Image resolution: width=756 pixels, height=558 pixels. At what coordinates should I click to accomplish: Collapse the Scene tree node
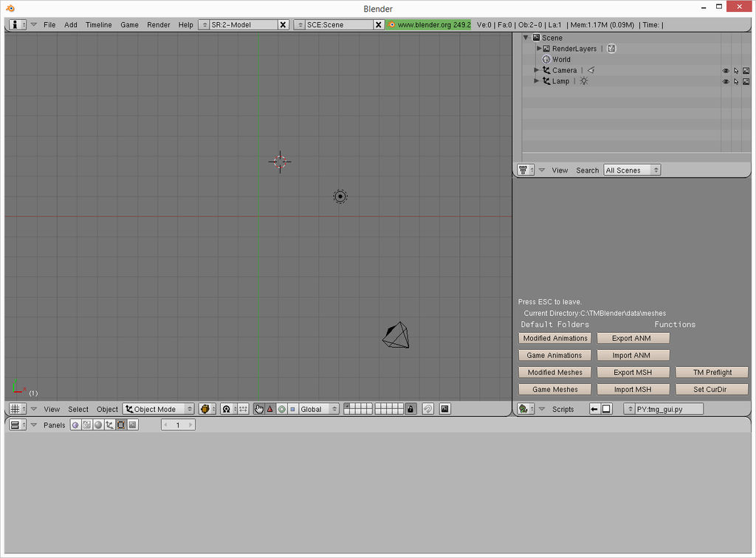pos(526,38)
